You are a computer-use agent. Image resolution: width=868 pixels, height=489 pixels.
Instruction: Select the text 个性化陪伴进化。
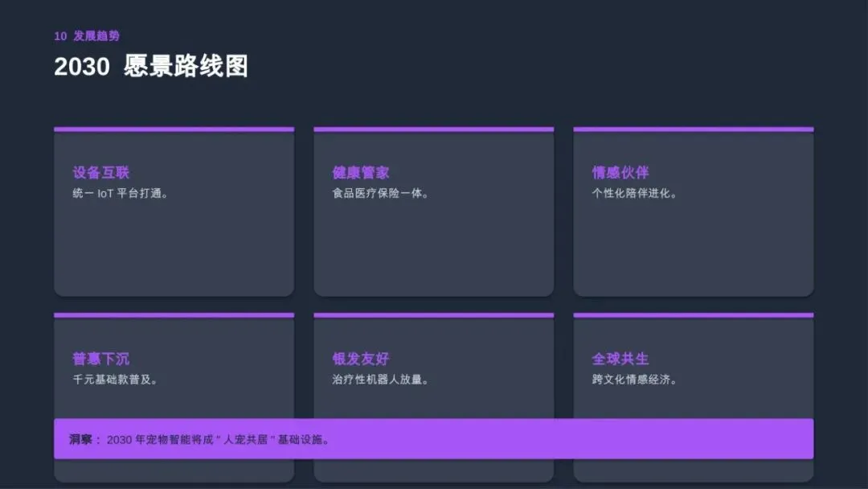coord(634,193)
